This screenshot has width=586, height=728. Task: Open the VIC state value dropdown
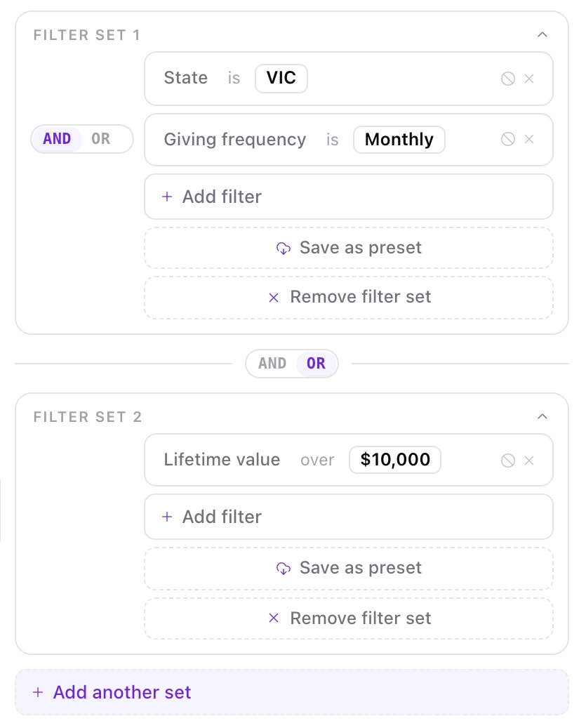click(x=281, y=78)
